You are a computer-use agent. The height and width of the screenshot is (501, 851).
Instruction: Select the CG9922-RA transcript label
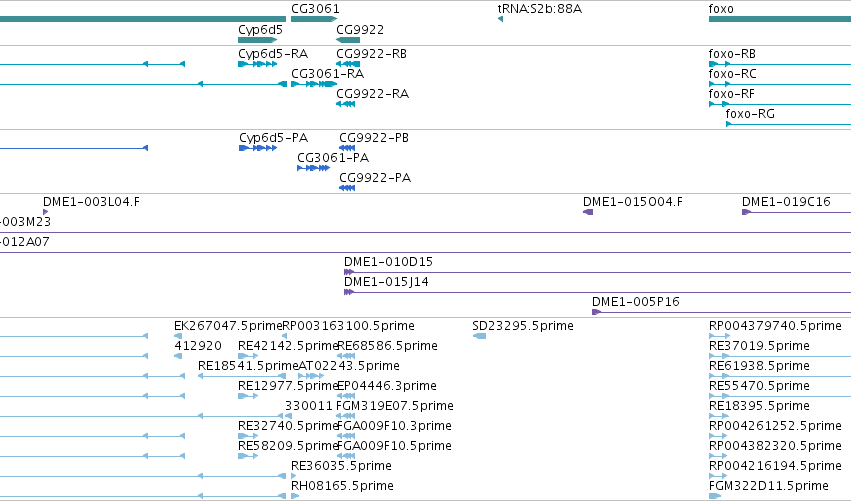click(x=372, y=94)
